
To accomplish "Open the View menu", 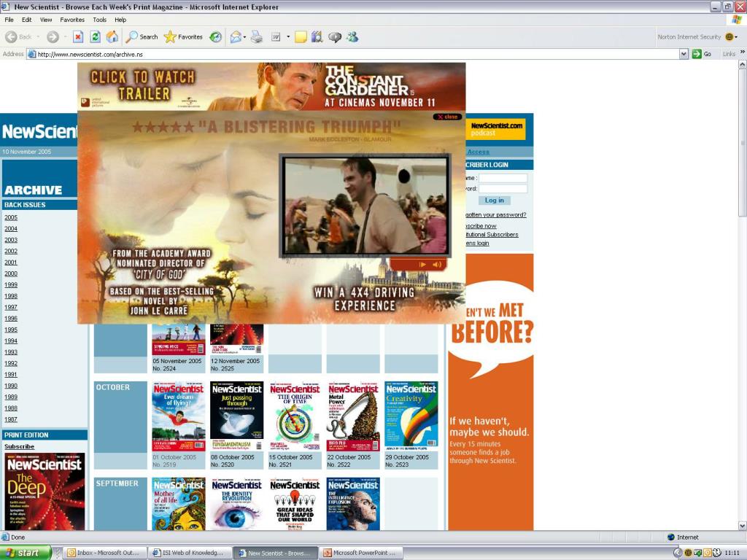I will (46, 20).
